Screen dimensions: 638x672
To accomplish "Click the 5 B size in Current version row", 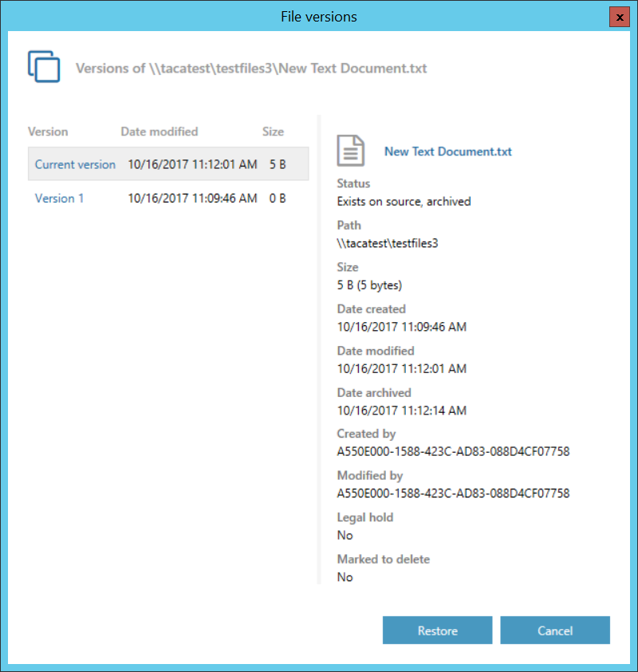I will coord(277,164).
